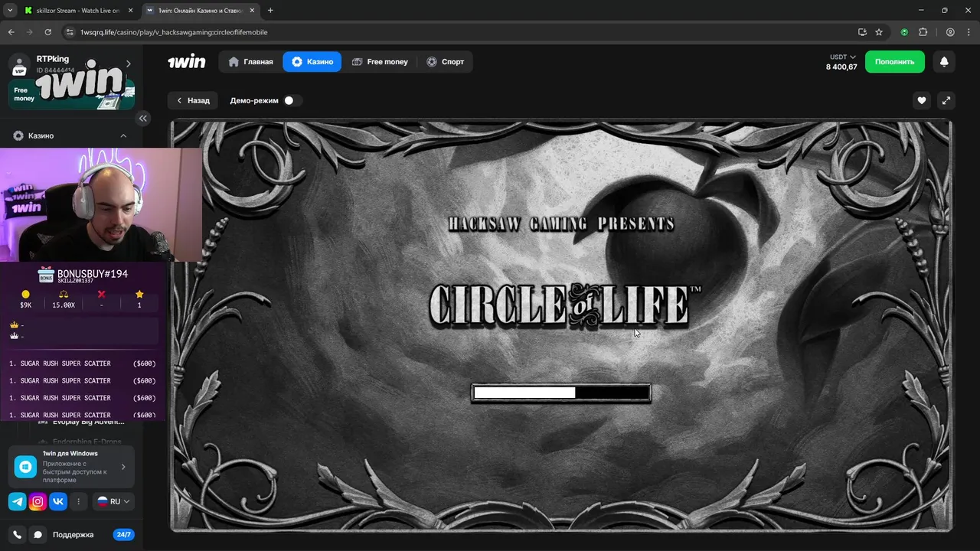
Task: Click the Назад back button
Action: tap(193, 100)
